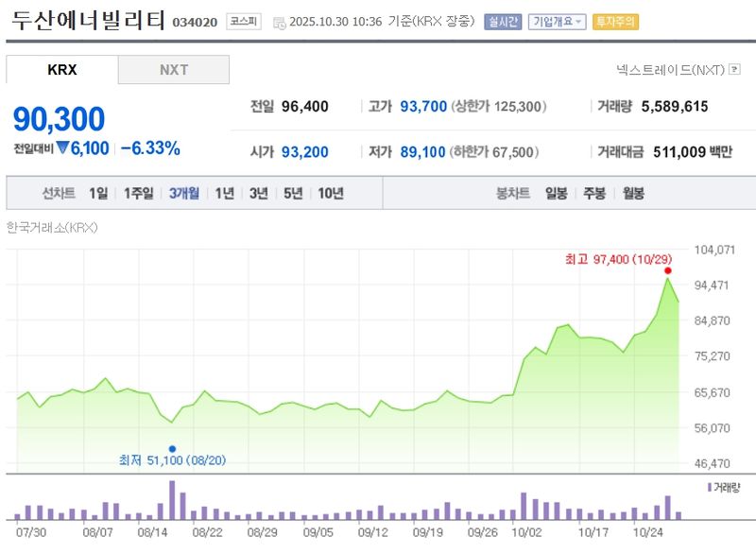Switch to the NXT exchange tab
Screen dimensions: 756x554
[x=173, y=69]
